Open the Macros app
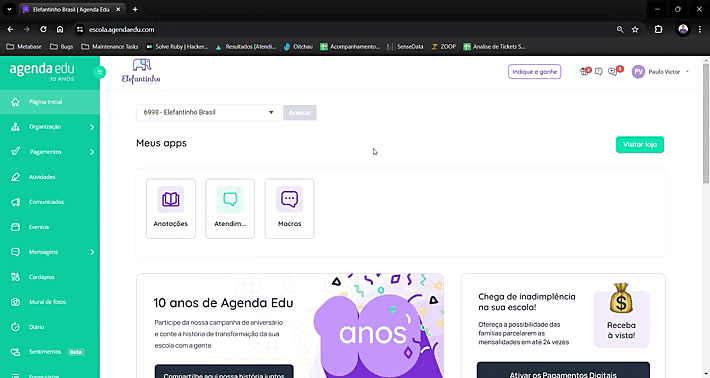This screenshot has height=378, width=710. point(289,208)
